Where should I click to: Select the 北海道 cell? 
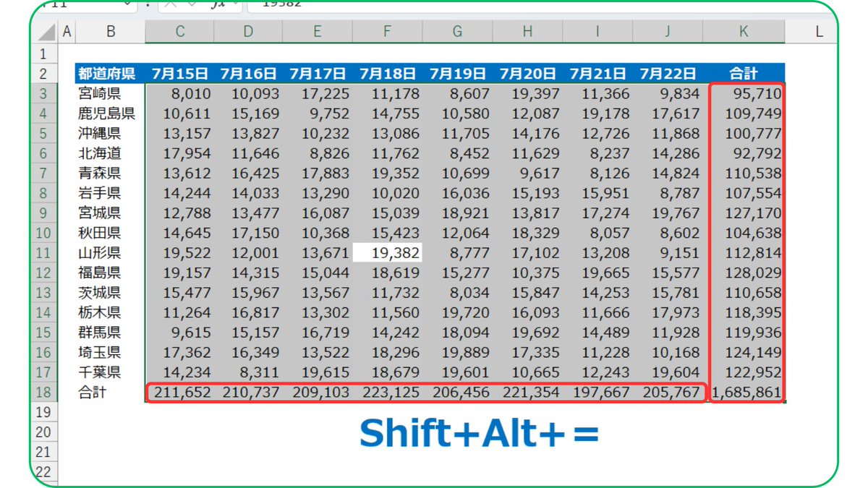(111, 153)
